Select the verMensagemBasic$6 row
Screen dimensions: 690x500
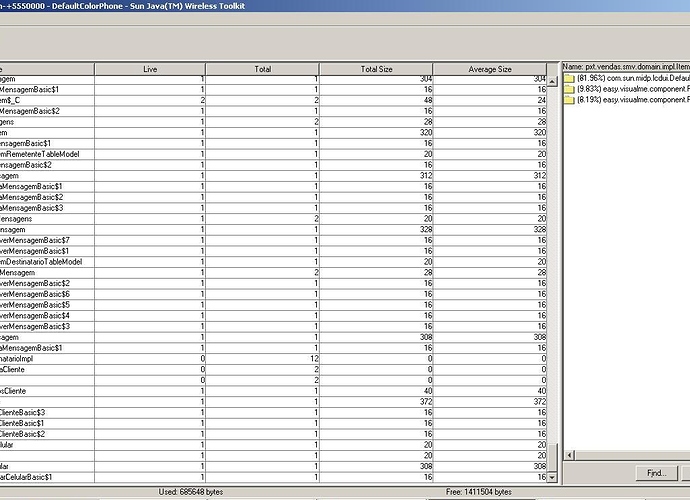[x=273, y=294]
